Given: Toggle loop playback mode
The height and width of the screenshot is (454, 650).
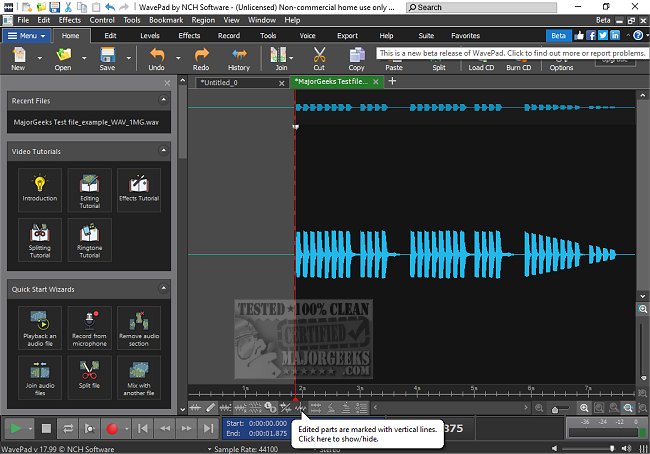Looking at the screenshot, I should coord(69,428).
